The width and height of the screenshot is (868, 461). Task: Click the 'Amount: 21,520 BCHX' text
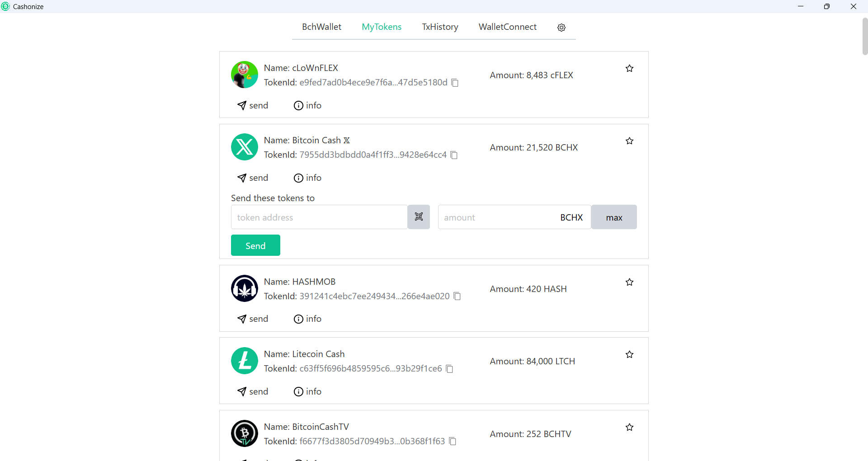(x=534, y=147)
